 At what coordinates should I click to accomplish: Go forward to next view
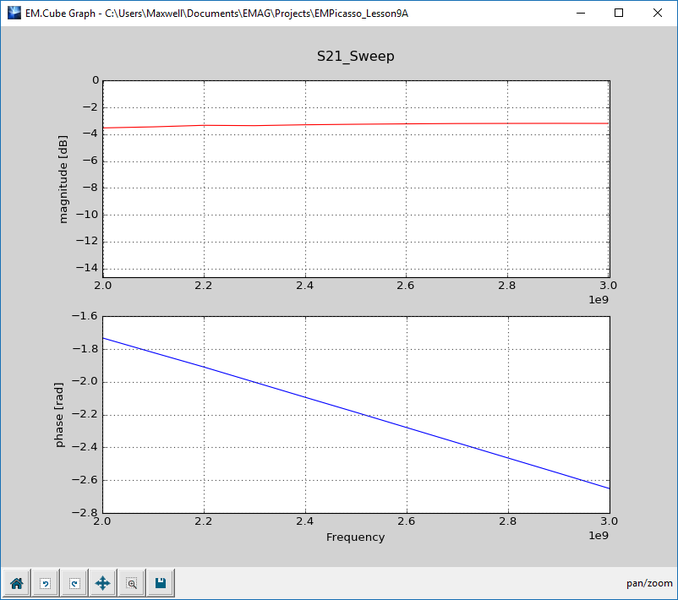pyautogui.click(x=74, y=584)
